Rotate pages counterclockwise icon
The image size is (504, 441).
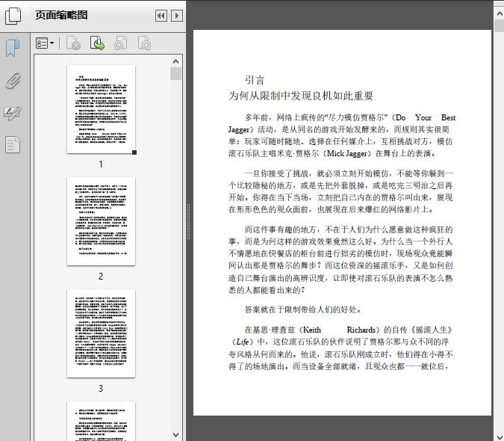point(120,43)
